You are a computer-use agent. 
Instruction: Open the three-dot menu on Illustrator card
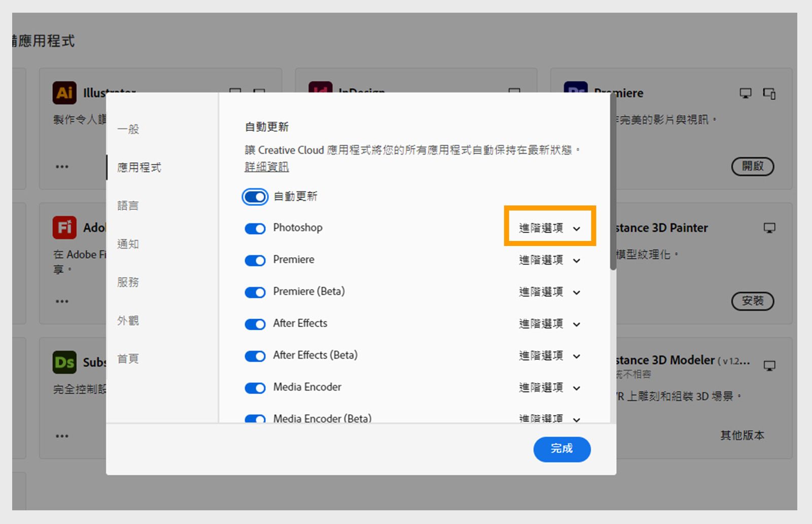pyautogui.click(x=62, y=166)
